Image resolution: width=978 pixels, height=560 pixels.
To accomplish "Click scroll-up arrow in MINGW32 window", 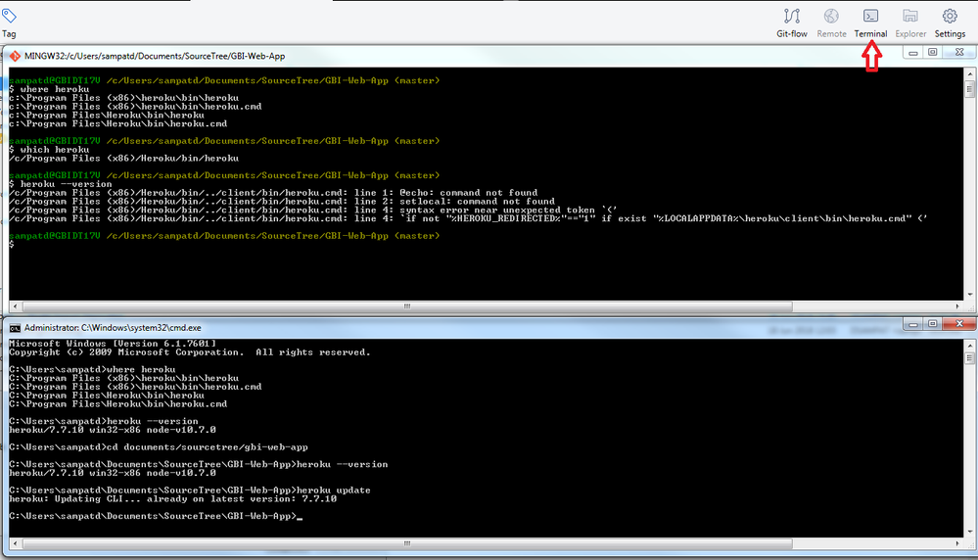I will point(969,73).
